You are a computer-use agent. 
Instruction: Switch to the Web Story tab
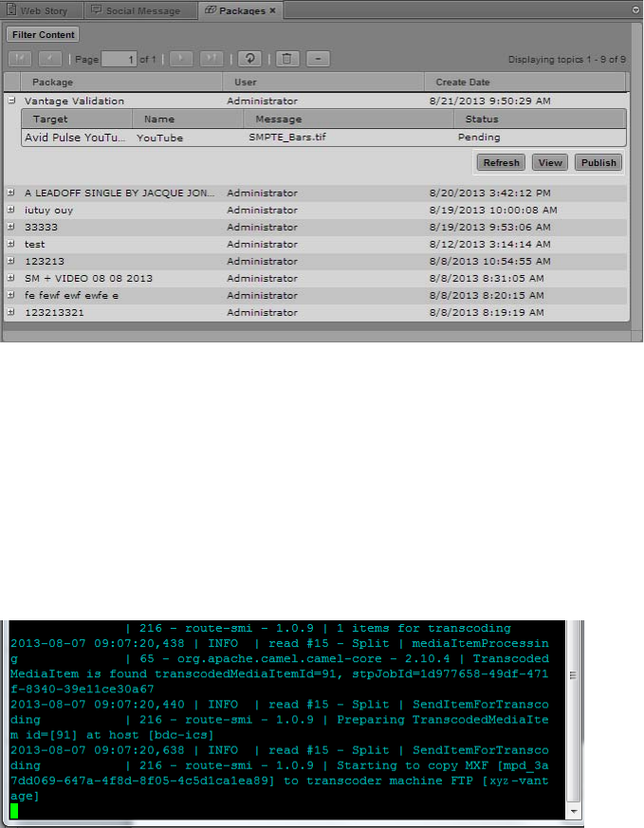coord(41,10)
